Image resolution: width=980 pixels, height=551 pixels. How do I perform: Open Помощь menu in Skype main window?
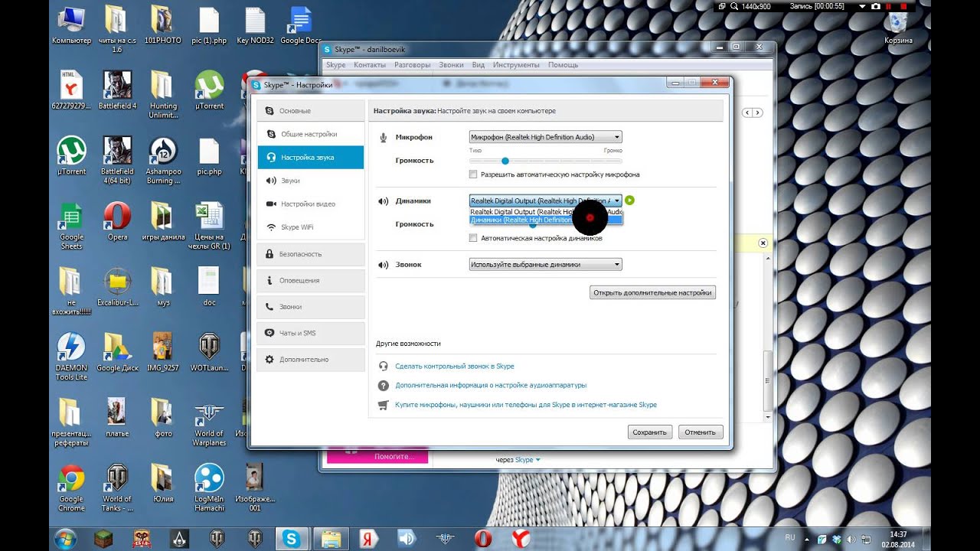[563, 65]
